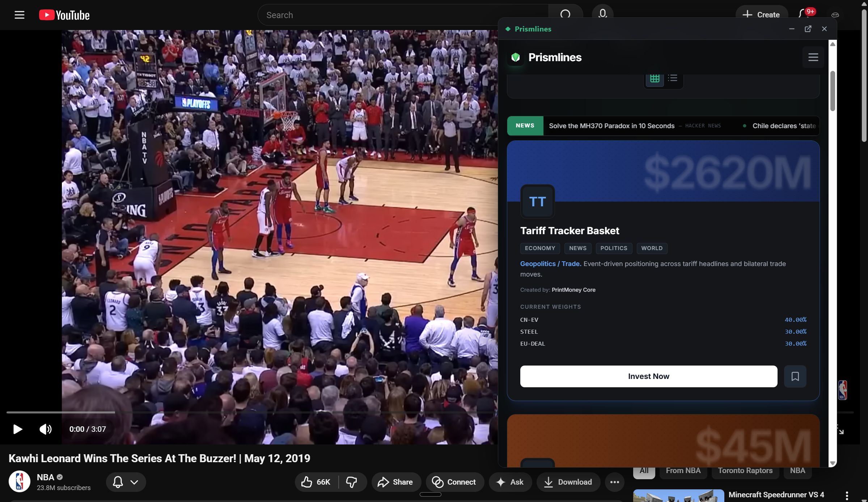
Task: Open the Geopolitics / Trade link
Action: (550, 264)
